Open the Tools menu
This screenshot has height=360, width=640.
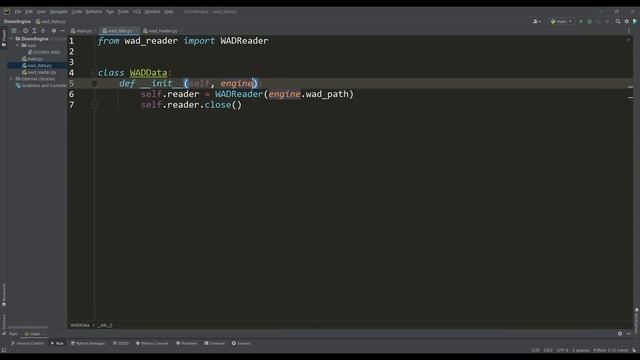click(x=123, y=12)
